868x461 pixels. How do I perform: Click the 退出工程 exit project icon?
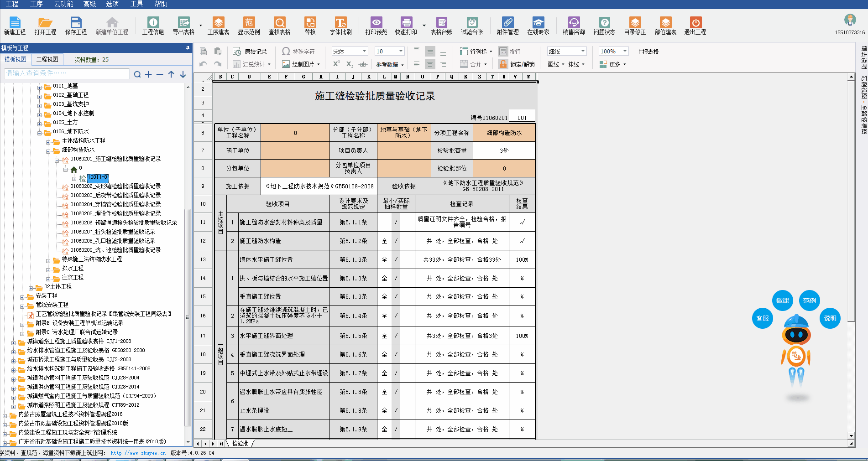tap(695, 26)
